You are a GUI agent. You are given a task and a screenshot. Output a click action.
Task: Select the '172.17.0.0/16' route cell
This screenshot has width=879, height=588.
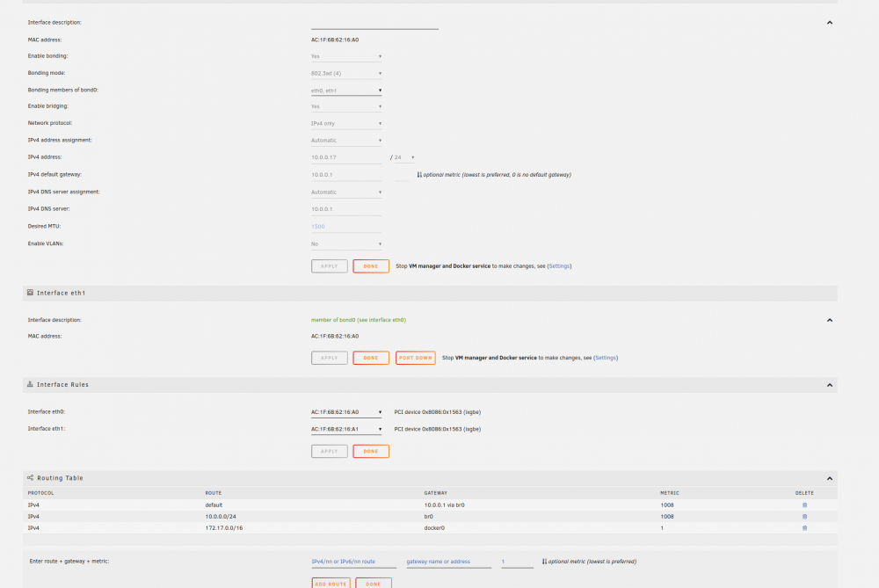(223, 528)
